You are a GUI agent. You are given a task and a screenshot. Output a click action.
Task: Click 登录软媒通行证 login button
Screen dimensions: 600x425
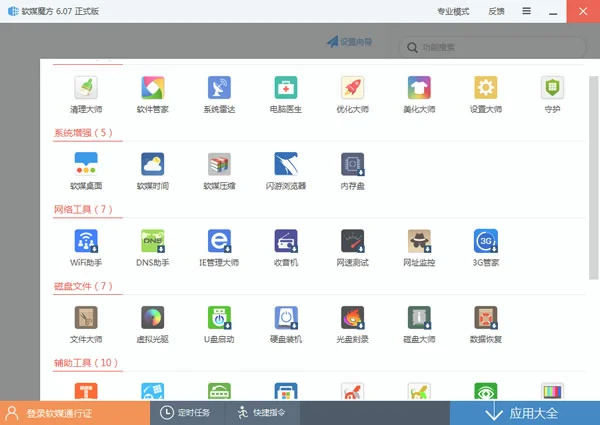75,413
